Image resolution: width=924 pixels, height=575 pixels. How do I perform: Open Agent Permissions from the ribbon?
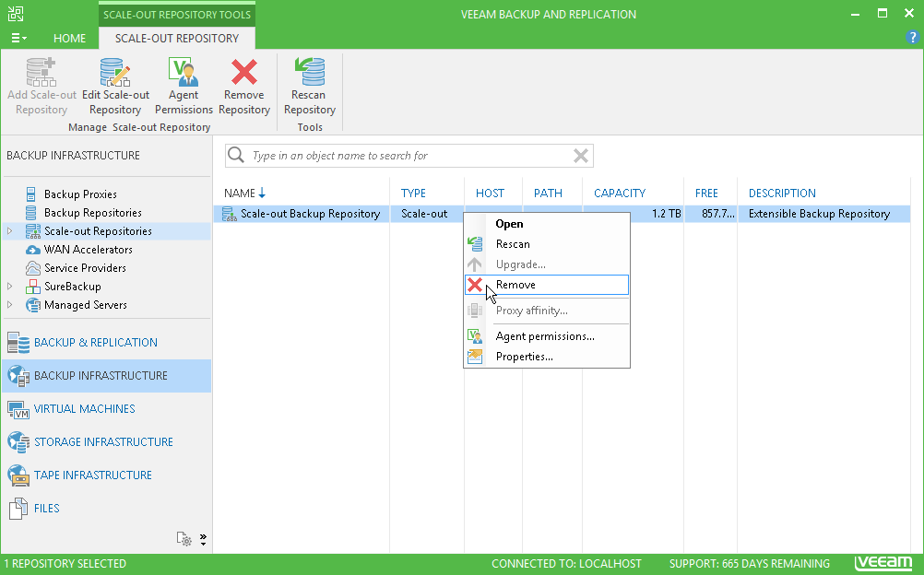tap(184, 86)
